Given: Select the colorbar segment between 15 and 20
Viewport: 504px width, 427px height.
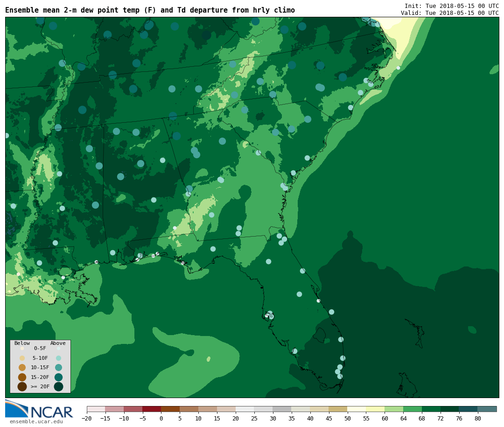Looking at the screenshot, I should [227, 409].
